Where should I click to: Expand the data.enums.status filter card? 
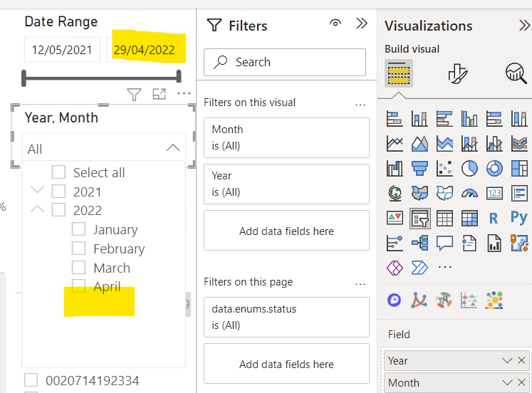coord(286,317)
